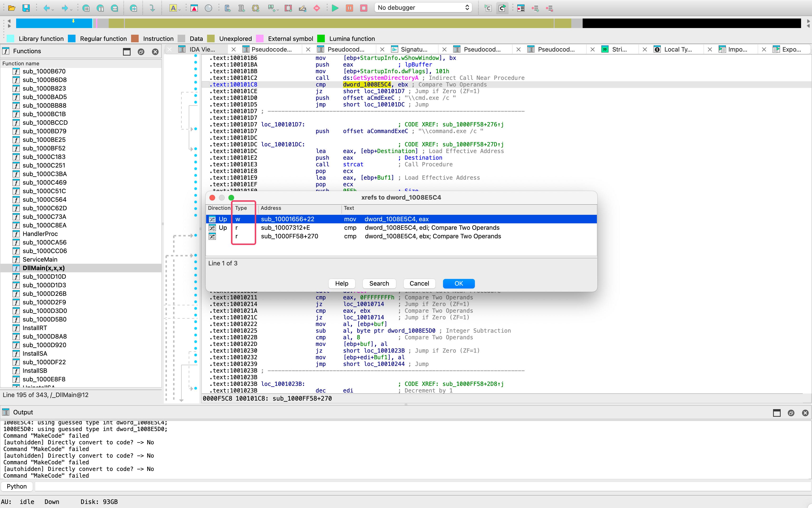Click the pause process toolbar icon

coord(349,8)
